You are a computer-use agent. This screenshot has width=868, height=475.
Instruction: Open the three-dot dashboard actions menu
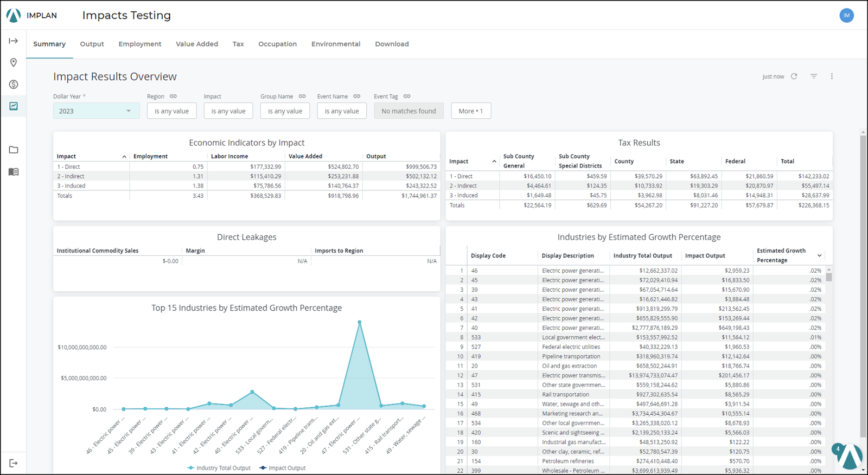[832, 76]
